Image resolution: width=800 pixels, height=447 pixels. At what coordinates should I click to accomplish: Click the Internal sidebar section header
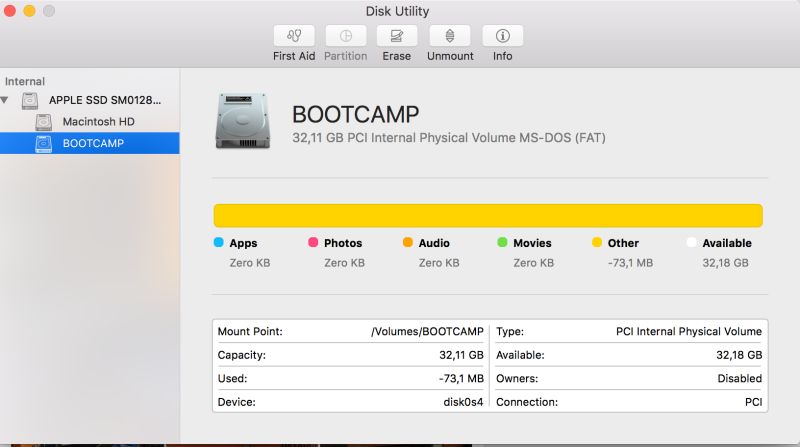point(25,82)
